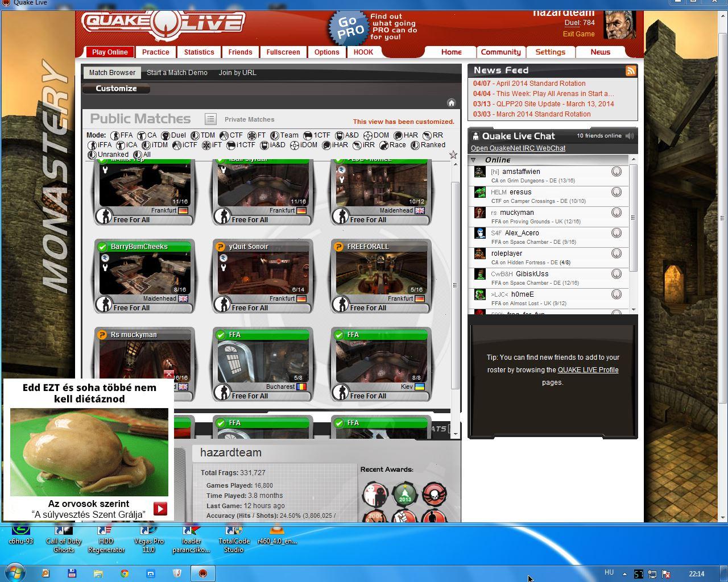
Task: Join the BarryBumCheeks match
Action: click(144, 276)
